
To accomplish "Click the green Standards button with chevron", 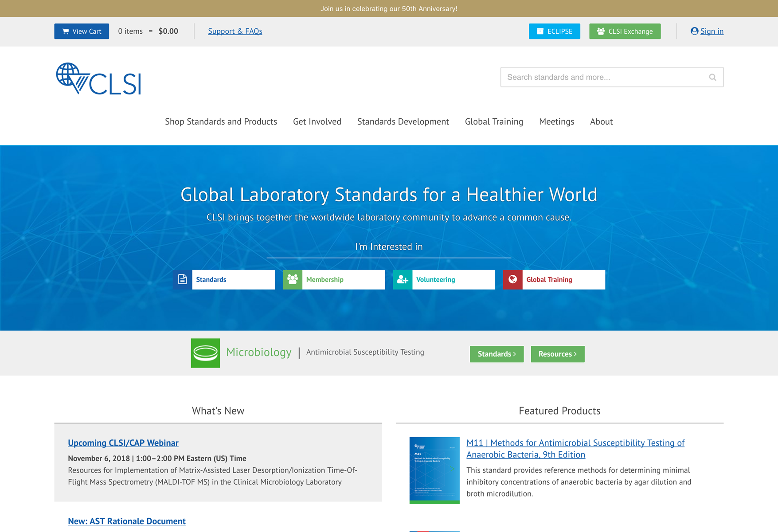I will click(x=497, y=354).
